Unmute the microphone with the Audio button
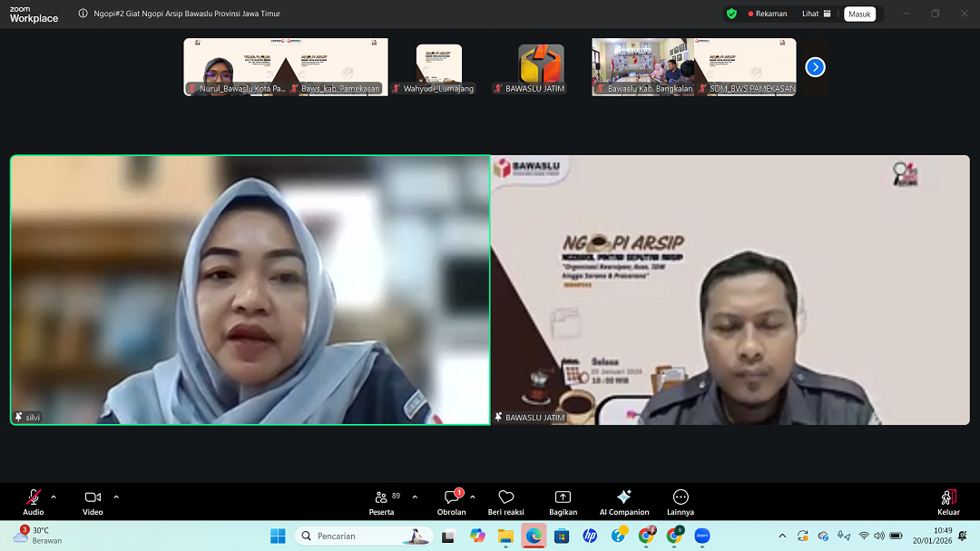 pos(34,502)
